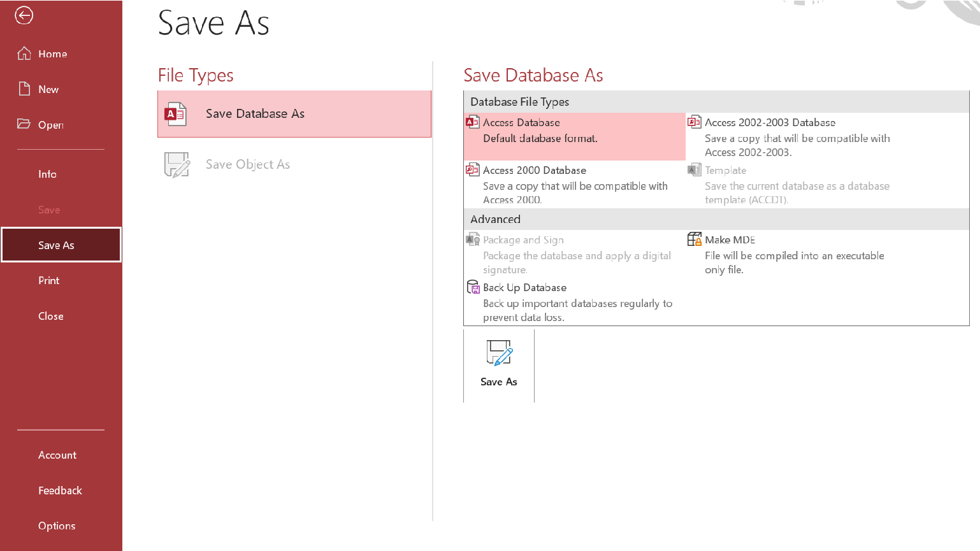Screen dimensions: 980x551
Task: Click the Save Database As file type icon
Action: pos(177,113)
